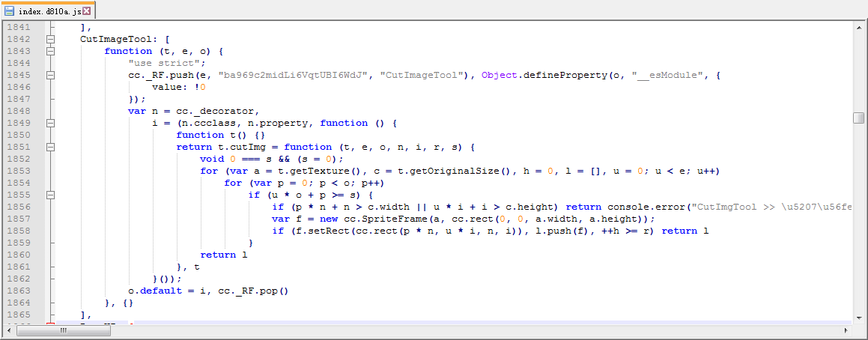Close the index.d810a.js tab
Viewport: 868px width, 340px height.
[x=86, y=11]
